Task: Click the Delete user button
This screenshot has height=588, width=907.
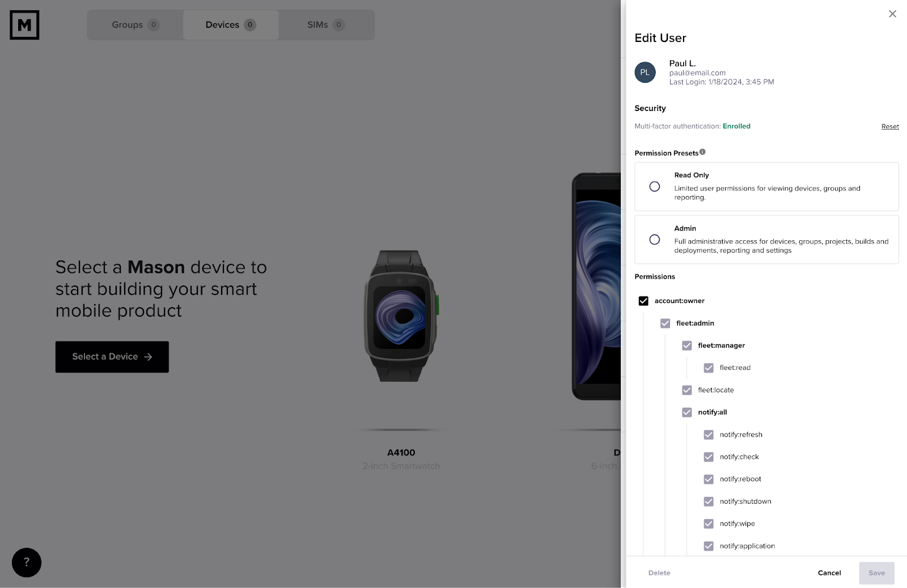Action: [x=659, y=573]
